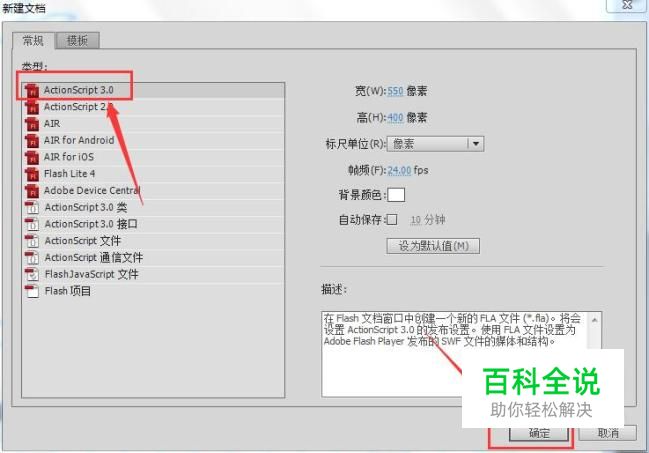The width and height of the screenshot is (649, 453).
Task: Choose AIR for Android type
Action: (153, 140)
